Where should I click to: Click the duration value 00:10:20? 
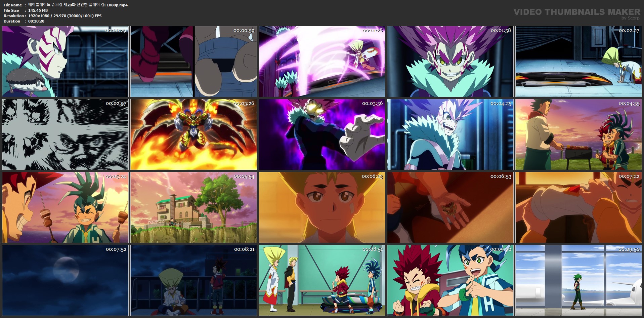[x=36, y=21]
